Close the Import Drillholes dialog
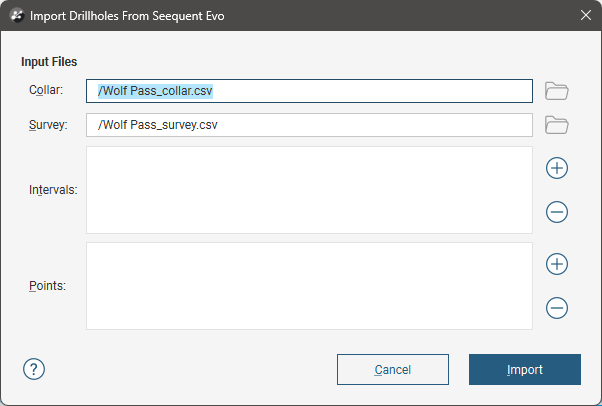602x406 pixels. [x=585, y=15]
